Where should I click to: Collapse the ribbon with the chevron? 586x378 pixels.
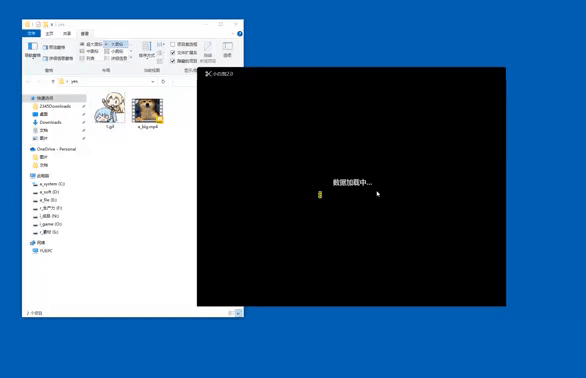233,34
